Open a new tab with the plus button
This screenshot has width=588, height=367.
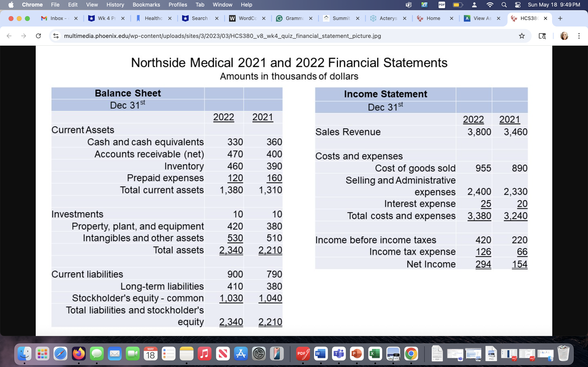[561, 18]
